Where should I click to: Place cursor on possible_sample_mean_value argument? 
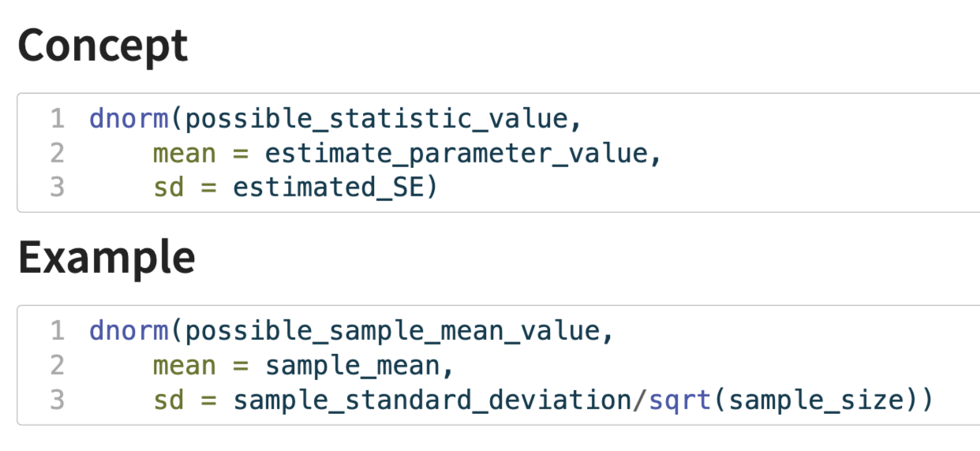point(391,330)
